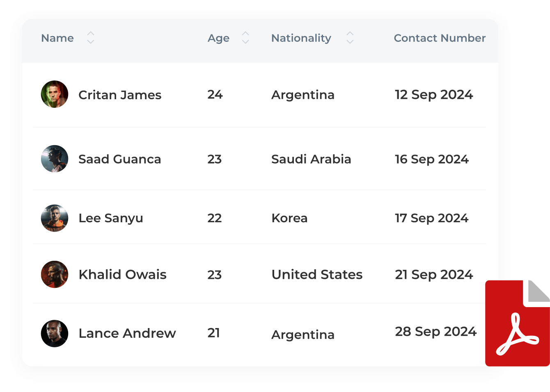Click Critan James's avatar photo
The height and width of the screenshot is (392, 550).
(55, 94)
